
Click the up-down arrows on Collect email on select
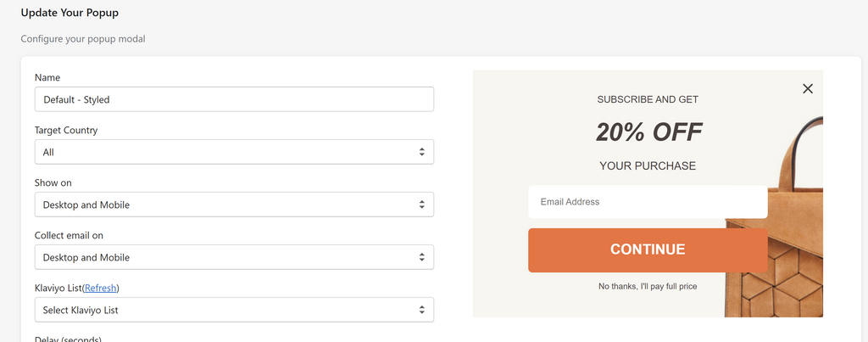(422, 257)
